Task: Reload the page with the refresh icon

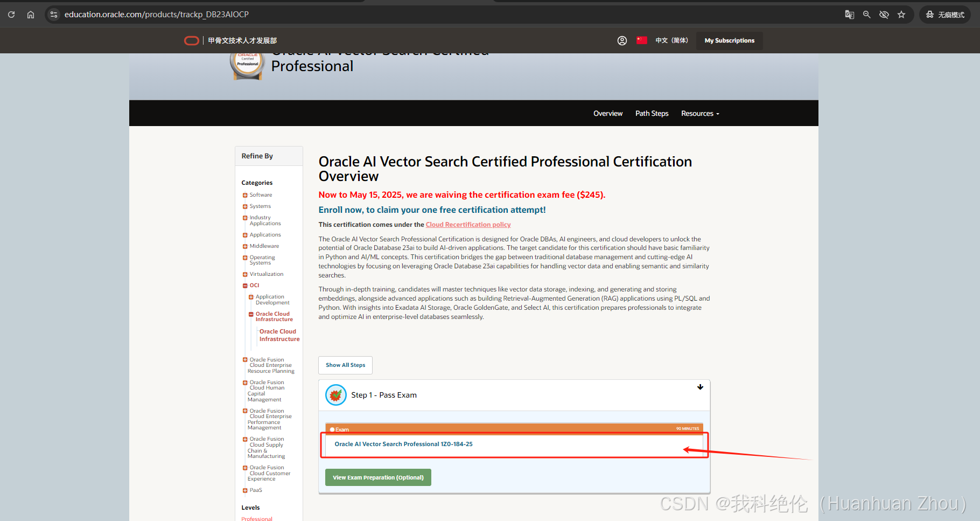Action: pos(11,15)
